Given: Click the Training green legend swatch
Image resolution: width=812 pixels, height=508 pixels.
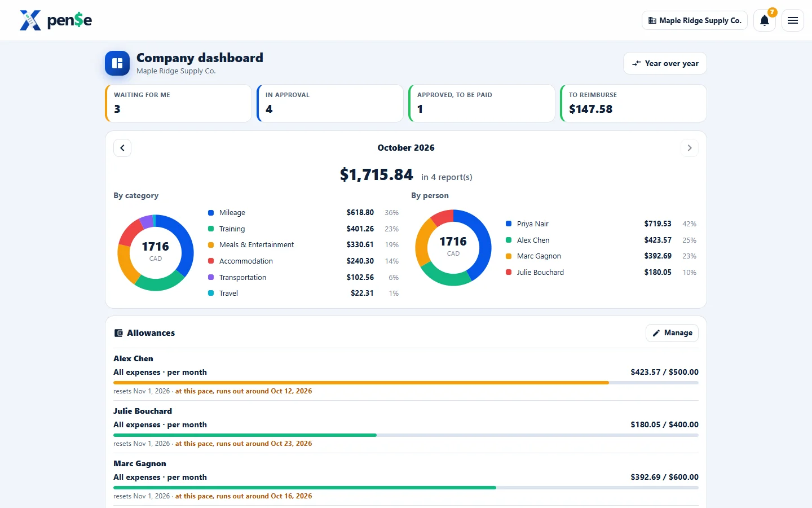Looking at the screenshot, I should point(211,229).
